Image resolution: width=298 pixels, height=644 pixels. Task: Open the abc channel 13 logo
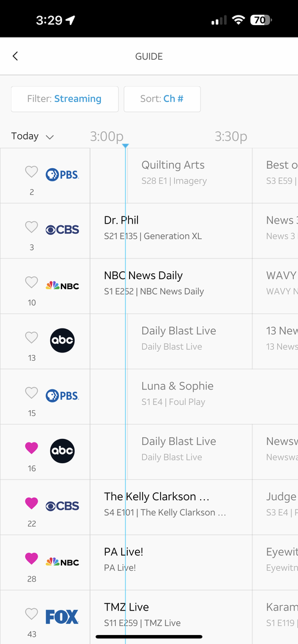tap(62, 340)
